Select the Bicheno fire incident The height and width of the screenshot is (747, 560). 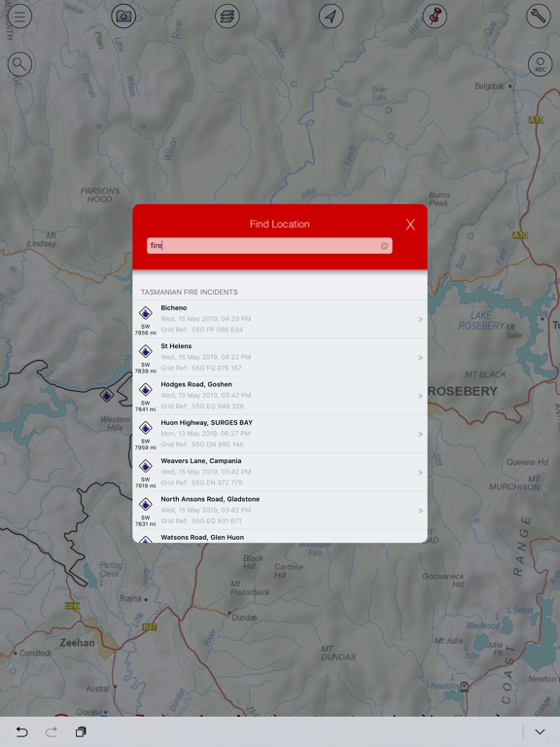[x=280, y=319]
